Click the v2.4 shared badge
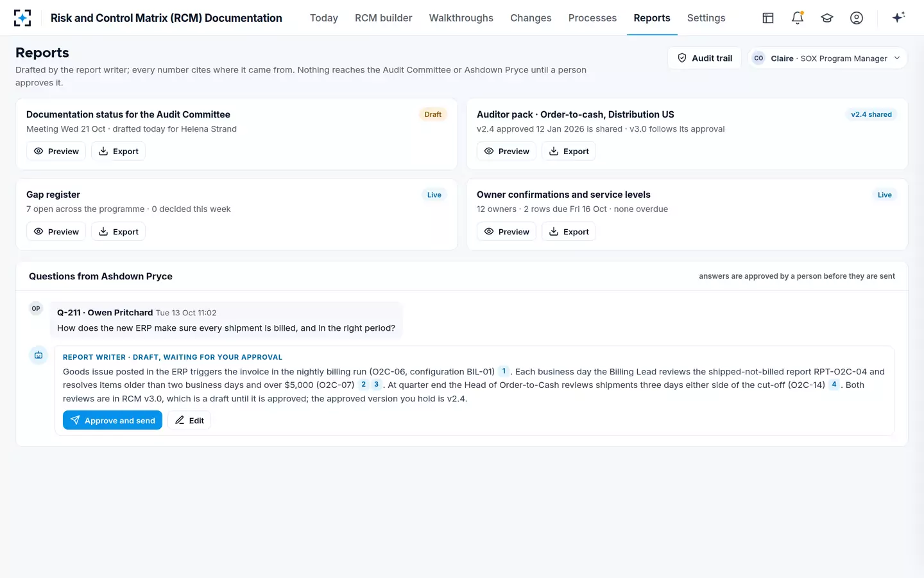Viewport: 924px width, 578px height. pos(871,114)
